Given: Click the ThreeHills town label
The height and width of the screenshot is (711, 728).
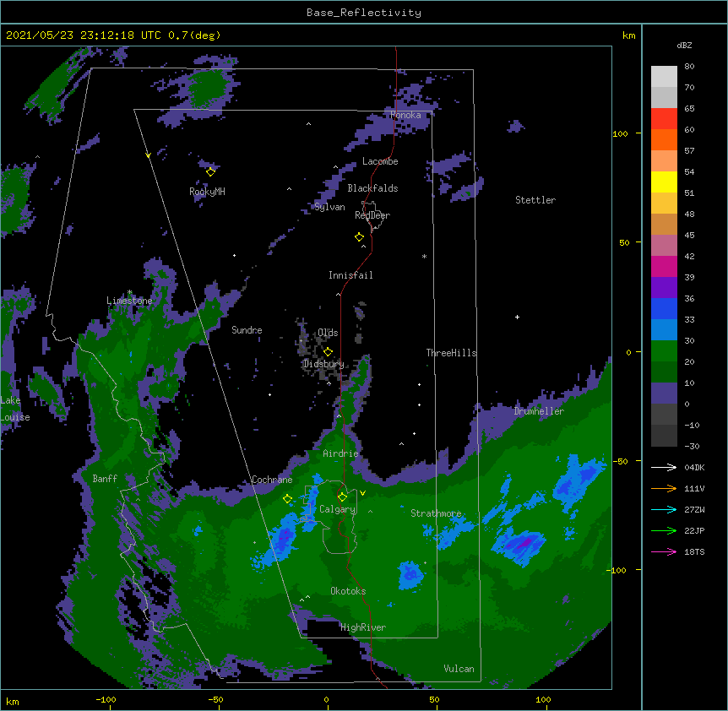Looking at the screenshot, I should (451, 353).
